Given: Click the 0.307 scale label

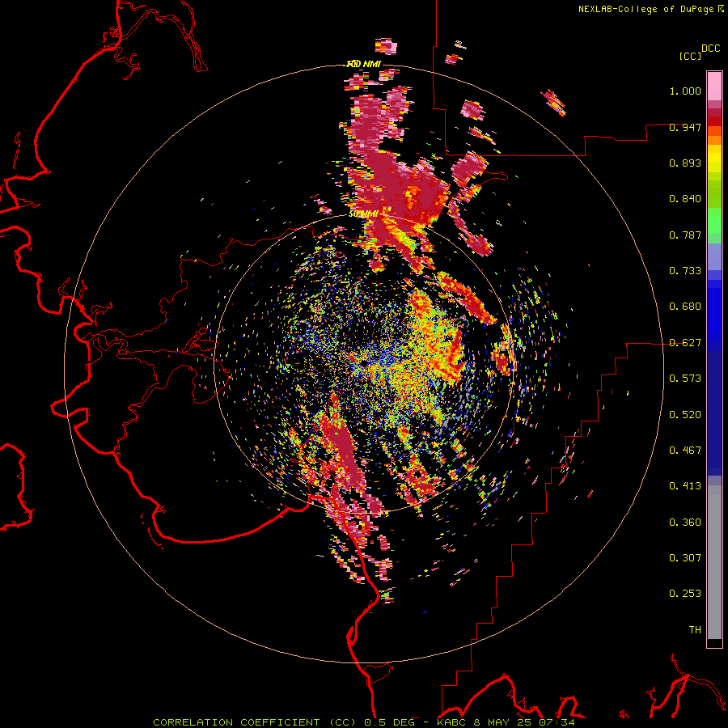Looking at the screenshot, I should click(685, 558).
